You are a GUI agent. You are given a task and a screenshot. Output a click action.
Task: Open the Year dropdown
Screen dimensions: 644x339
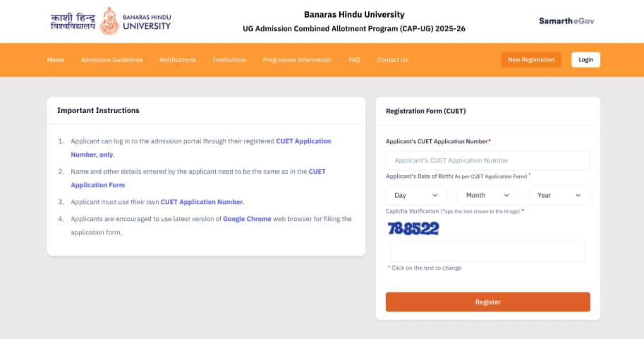tap(559, 195)
